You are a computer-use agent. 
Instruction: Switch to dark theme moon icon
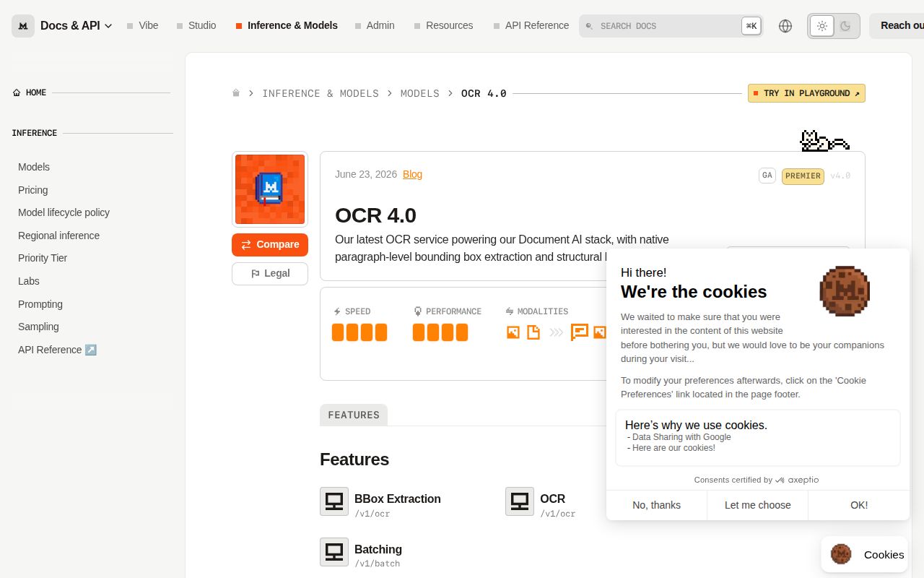(x=845, y=26)
